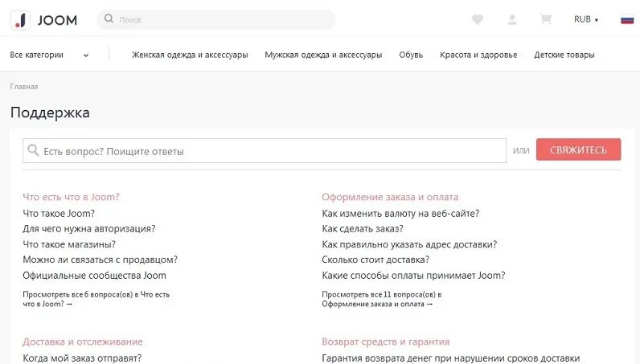Open Гарантия возврата денег при нарушении сроков
640x364 pixels.
click(x=450, y=358)
